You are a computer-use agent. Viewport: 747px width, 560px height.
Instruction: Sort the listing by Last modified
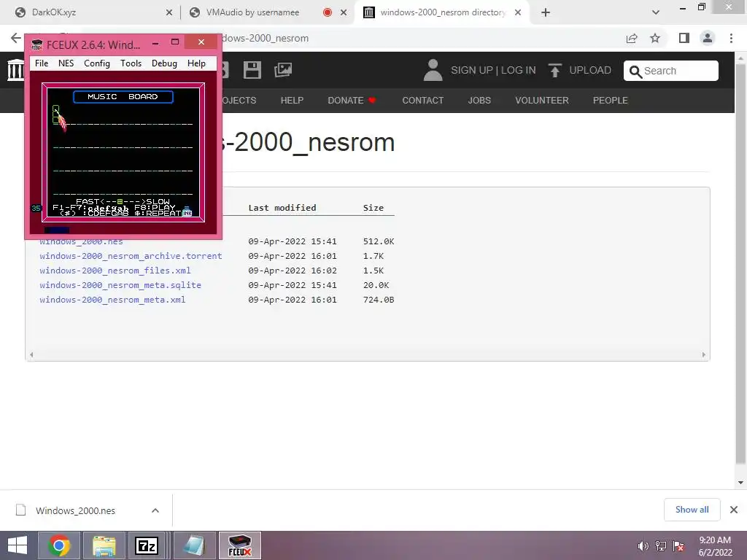(282, 208)
